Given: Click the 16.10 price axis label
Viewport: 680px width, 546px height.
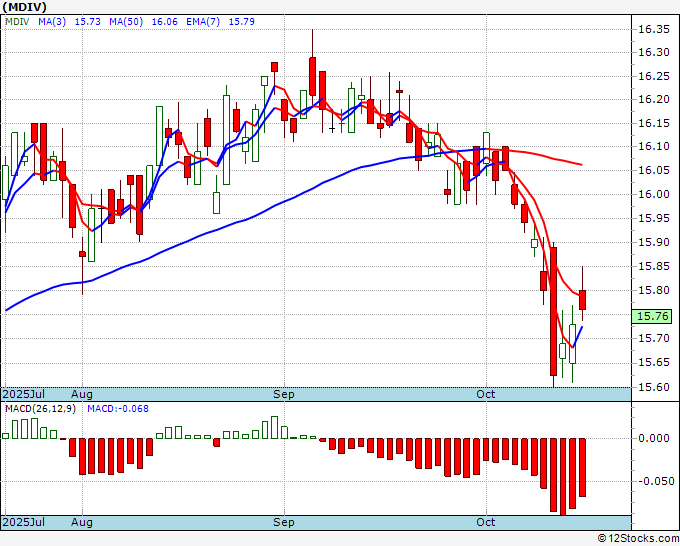Looking at the screenshot, I should click(654, 146).
